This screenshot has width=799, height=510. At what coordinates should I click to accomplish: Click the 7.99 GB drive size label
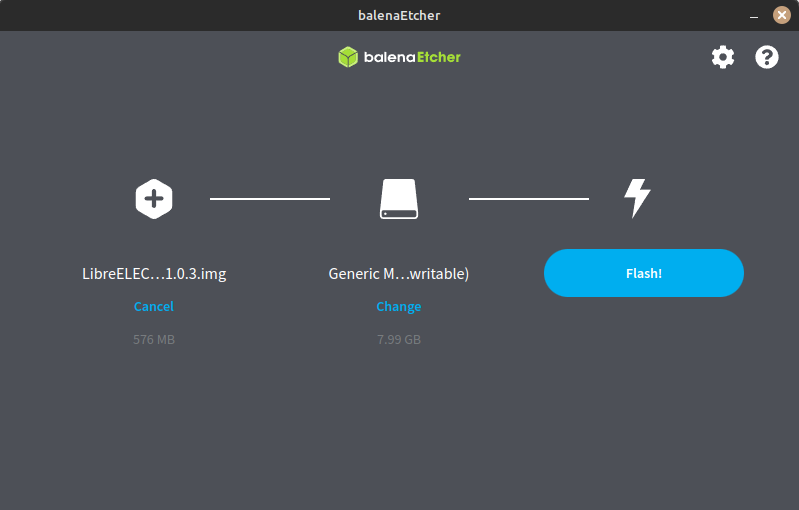[399, 340]
